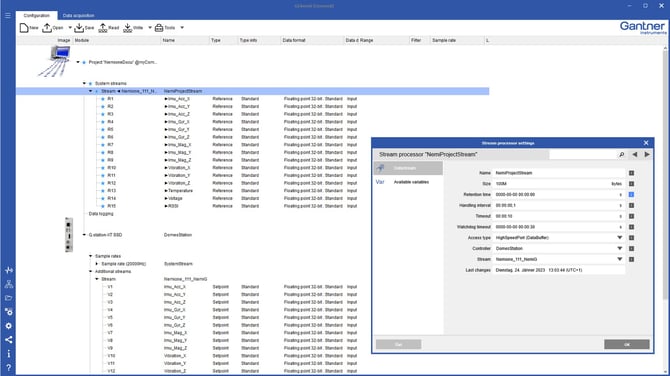670x376 pixels.
Task: Close the Stream processor settings dialog
Action: click(646, 143)
